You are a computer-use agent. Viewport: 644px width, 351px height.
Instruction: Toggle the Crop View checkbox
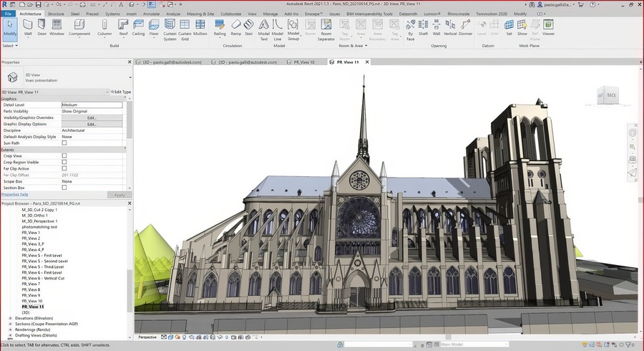click(x=64, y=155)
